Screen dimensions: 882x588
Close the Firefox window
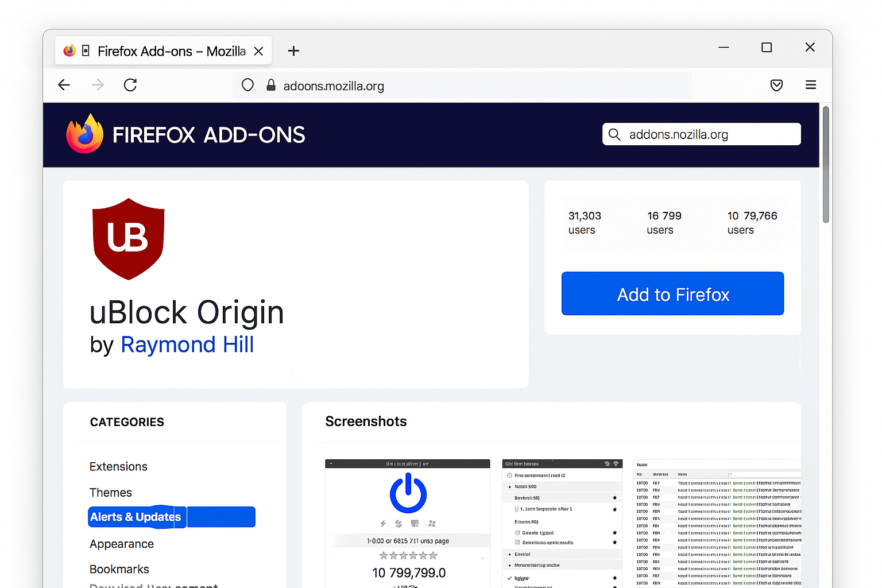[810, 47]
